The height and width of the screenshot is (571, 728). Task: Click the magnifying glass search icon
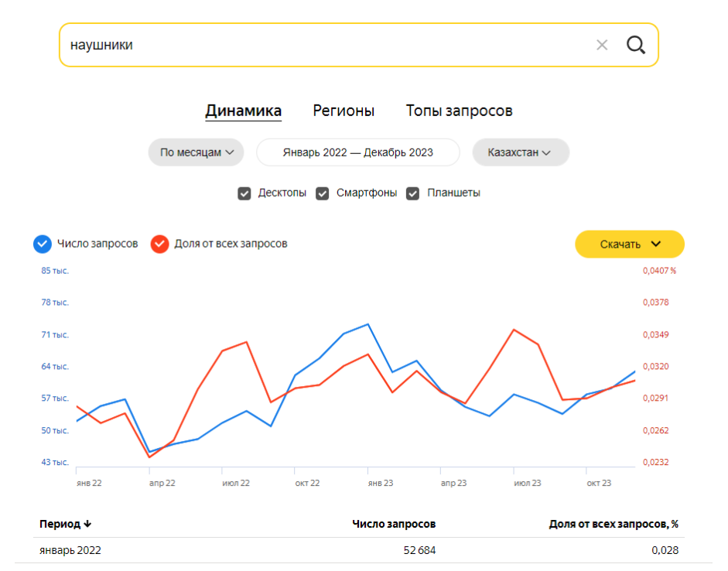[635, 45]
